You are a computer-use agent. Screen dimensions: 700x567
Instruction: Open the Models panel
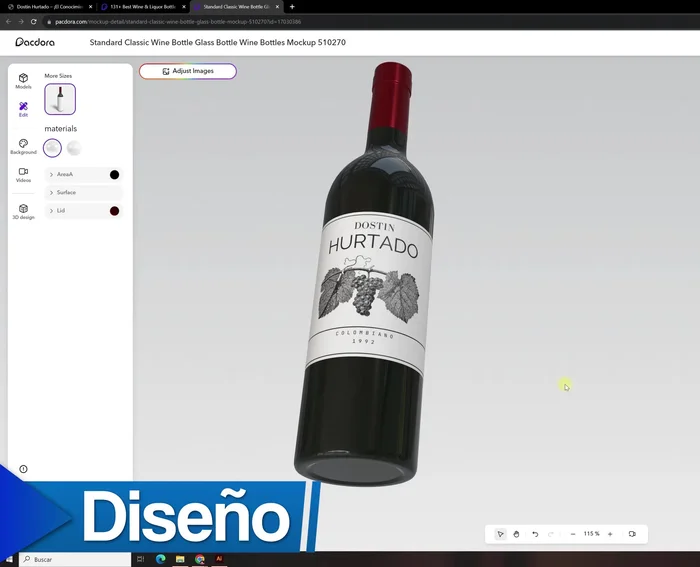(23, 81)
